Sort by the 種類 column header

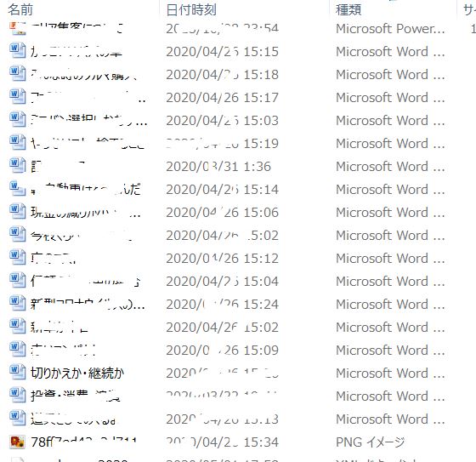[x=348, y=9]
